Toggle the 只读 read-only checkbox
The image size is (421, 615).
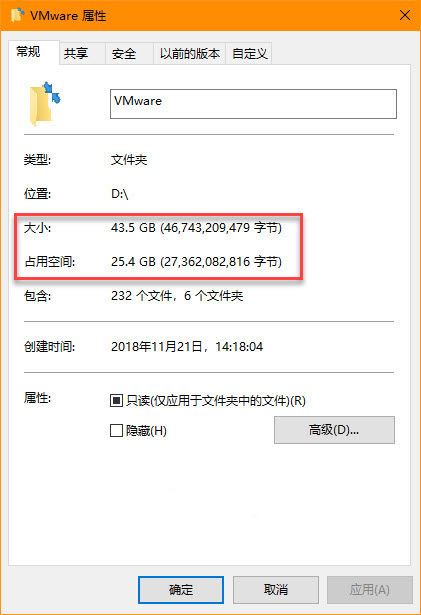pos(116,400)
